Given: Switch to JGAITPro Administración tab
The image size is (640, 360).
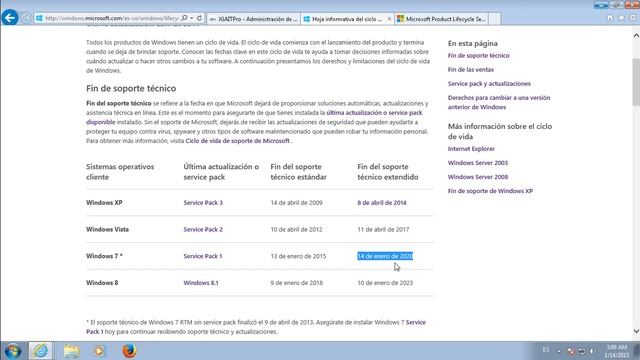Looking at the screenshot, I should pos(253,19).
